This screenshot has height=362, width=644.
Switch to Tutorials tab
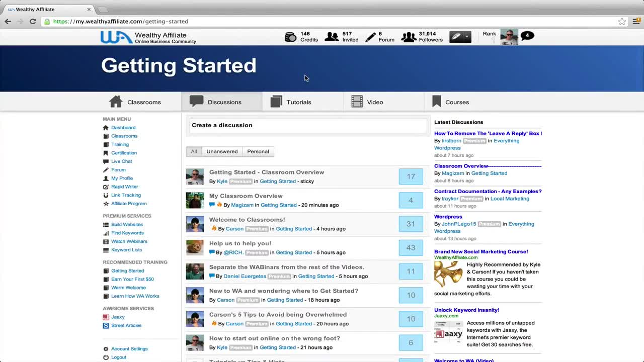[x=302, y=102]
